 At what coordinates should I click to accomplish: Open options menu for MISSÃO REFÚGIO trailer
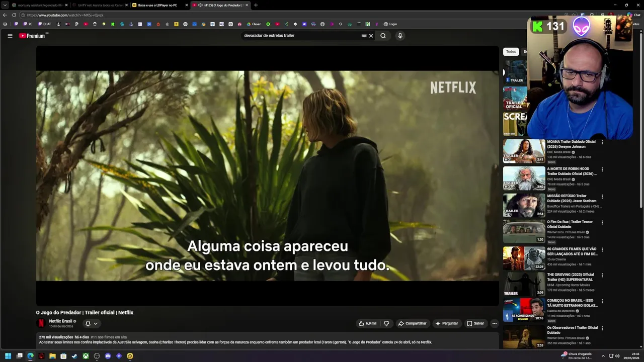pos(602,197)
